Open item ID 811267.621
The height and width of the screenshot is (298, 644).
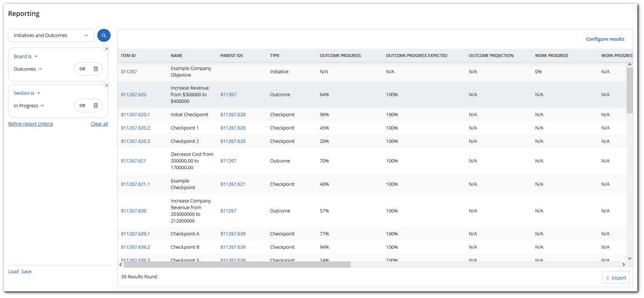tap(134, 161)
